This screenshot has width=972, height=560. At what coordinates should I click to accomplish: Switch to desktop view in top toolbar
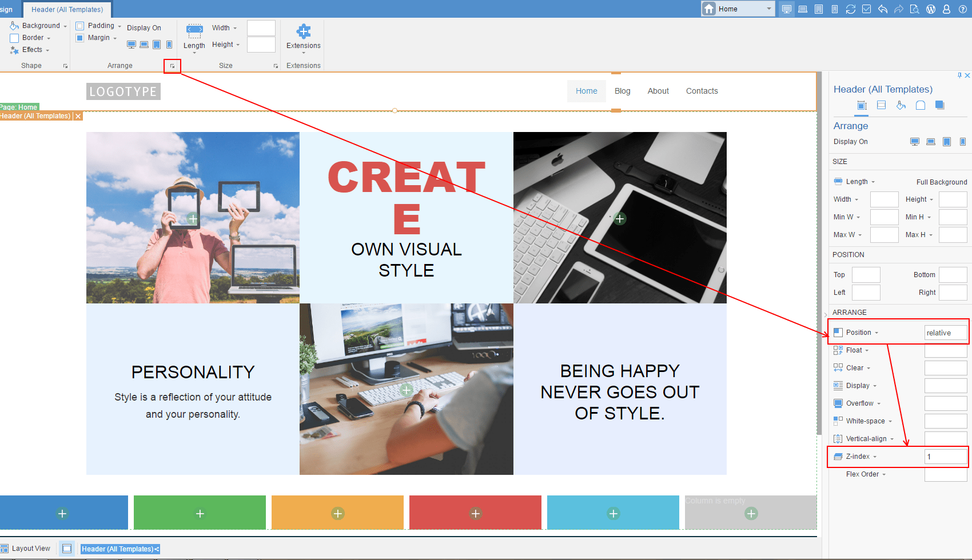pyautogui.click(x=787, y=9)
